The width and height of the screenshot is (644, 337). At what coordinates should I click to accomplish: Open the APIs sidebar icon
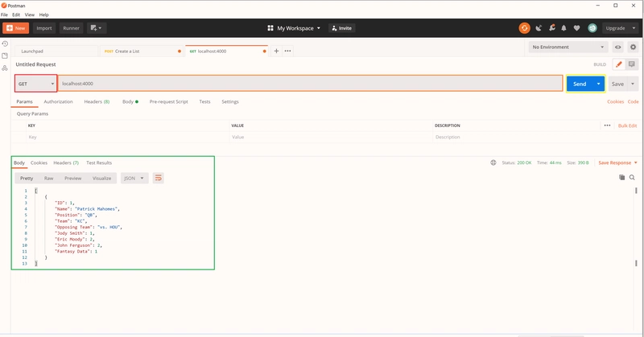(x=5, y=68)
